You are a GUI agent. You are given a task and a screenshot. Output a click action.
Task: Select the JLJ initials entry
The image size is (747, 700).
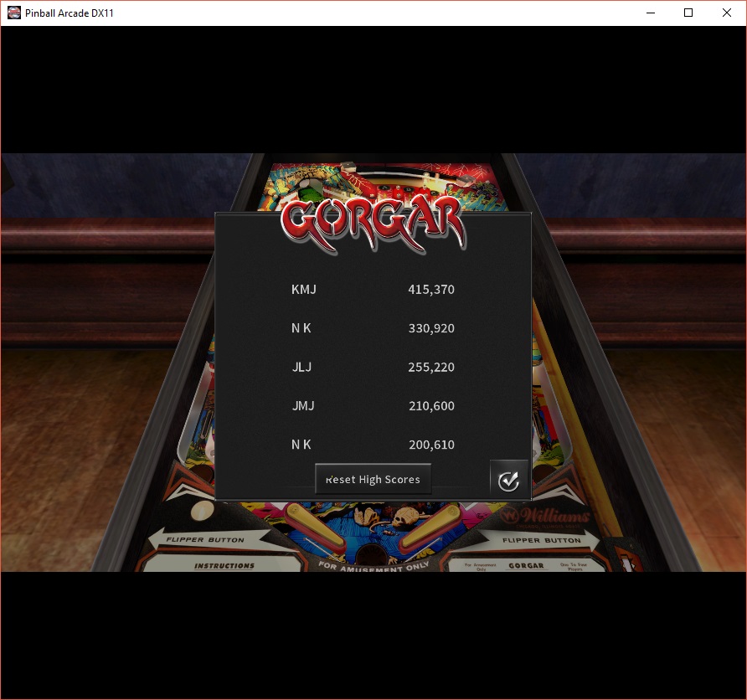pos(301,367)
